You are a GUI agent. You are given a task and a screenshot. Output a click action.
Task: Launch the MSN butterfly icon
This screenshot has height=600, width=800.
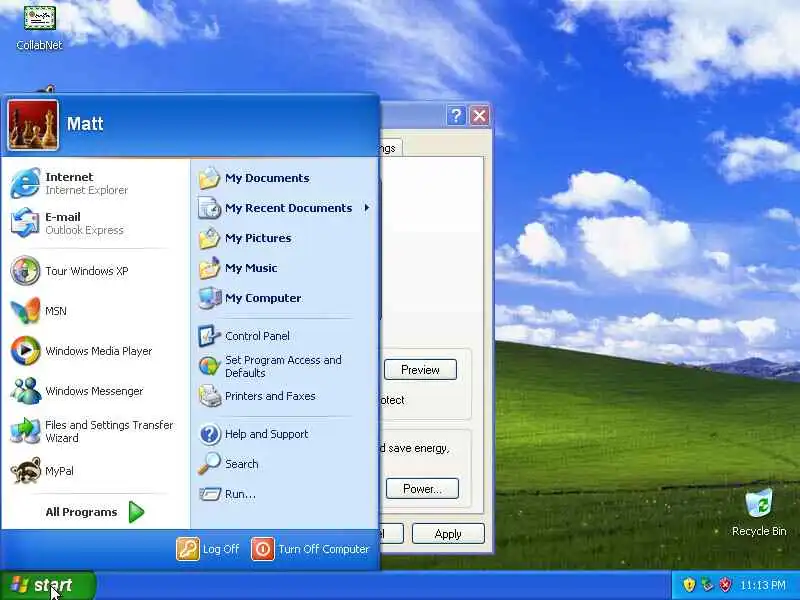pos(25,311)
